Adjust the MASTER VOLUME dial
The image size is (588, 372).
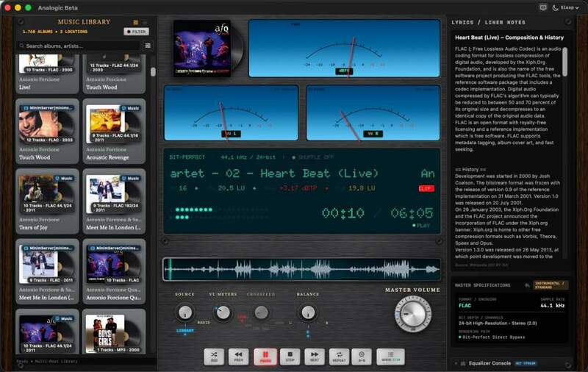pos(412,314)
